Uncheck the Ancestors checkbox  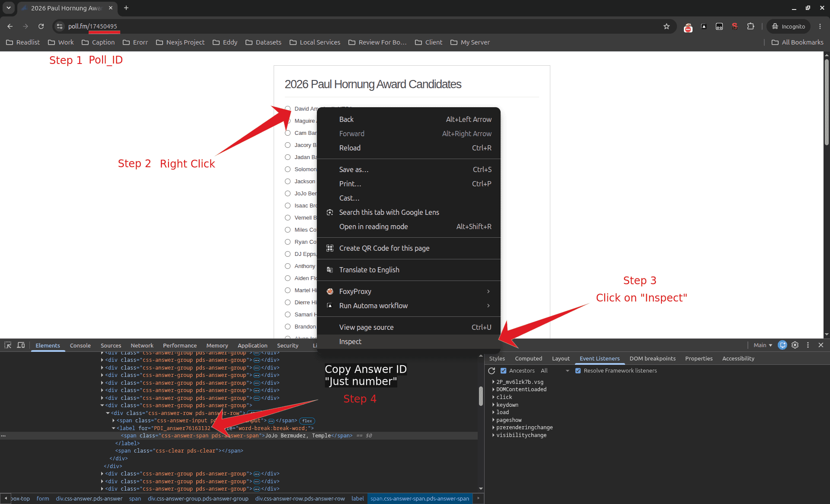pyautogui.click(x=503, y=370)
